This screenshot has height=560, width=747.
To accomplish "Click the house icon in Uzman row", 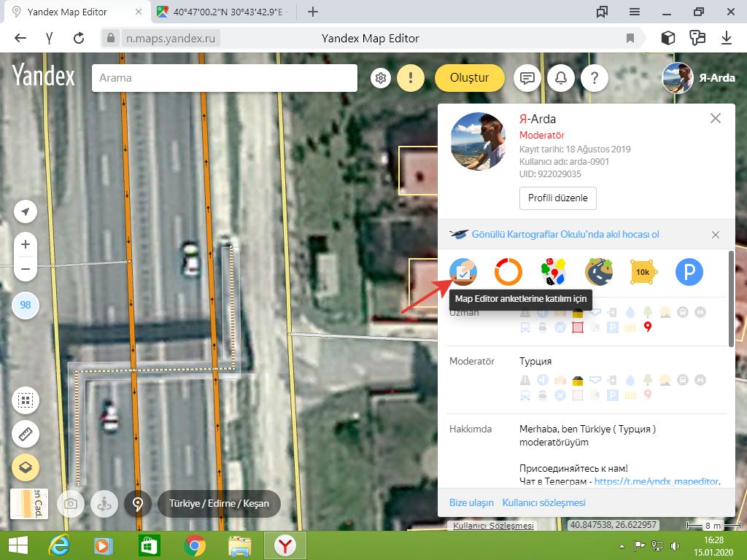I will click(578, 313).
